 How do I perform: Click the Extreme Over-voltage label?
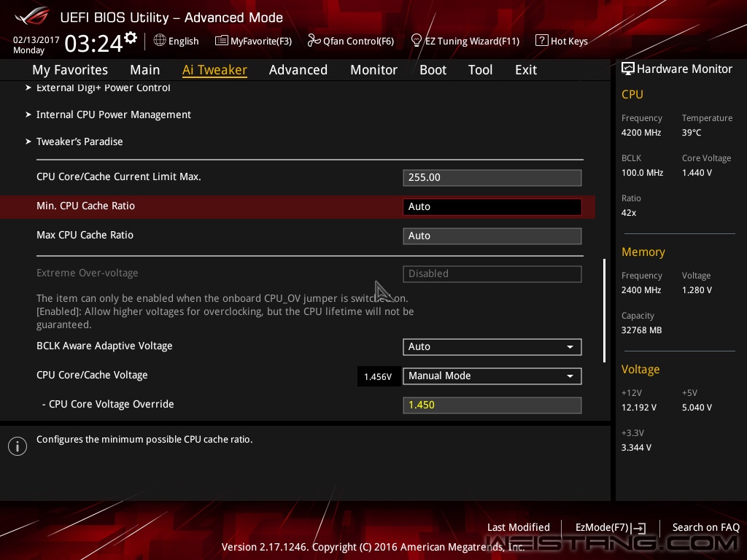pyautogui.click(x=88, y=273)
